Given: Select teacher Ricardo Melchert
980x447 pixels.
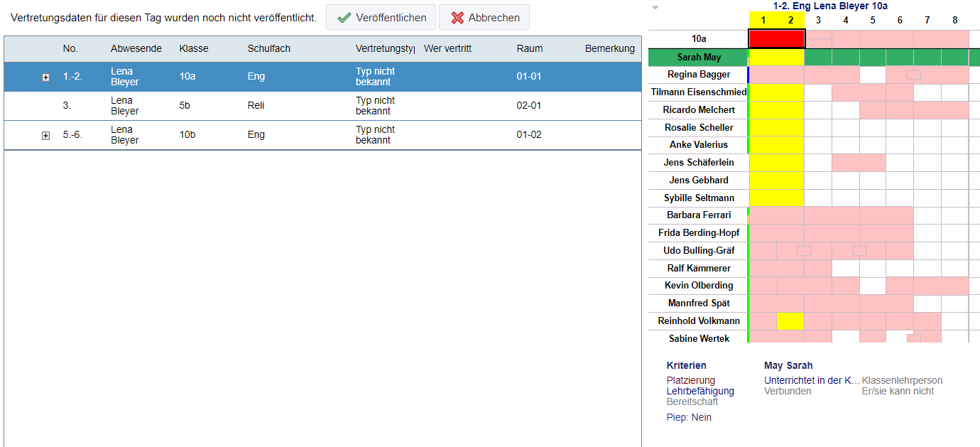Looking at the screenshot, I should (x=699, y=109).
